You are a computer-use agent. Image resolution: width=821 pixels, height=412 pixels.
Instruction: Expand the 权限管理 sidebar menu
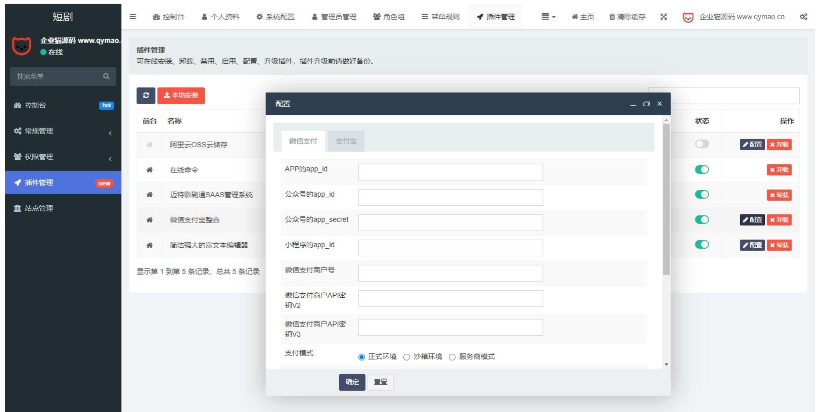[x=60, y=157]
